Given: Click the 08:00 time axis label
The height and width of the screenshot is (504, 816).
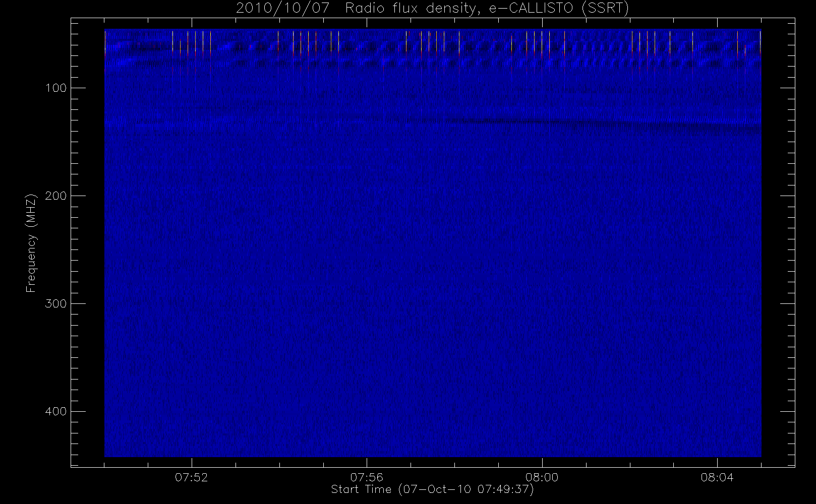Looking at the screenshot, I should 542,478.
